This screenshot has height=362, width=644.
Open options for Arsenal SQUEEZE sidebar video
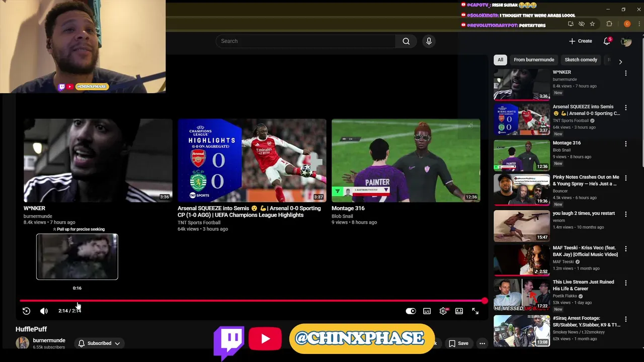click(x=626, y=108)
